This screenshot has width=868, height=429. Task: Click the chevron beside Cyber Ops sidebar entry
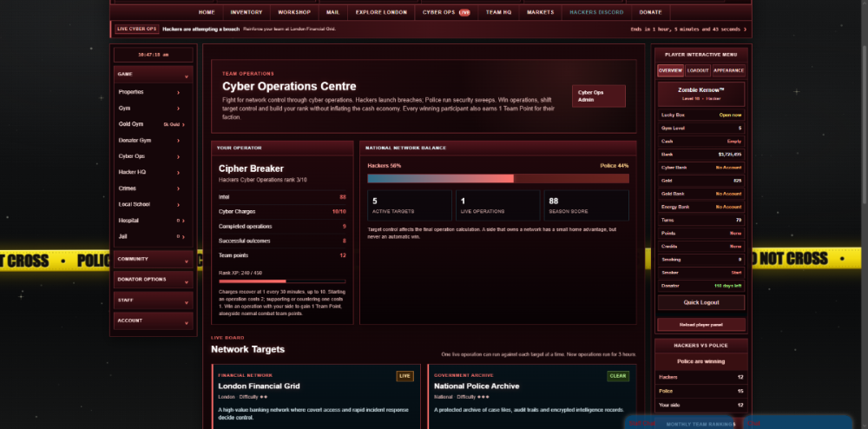178,156
